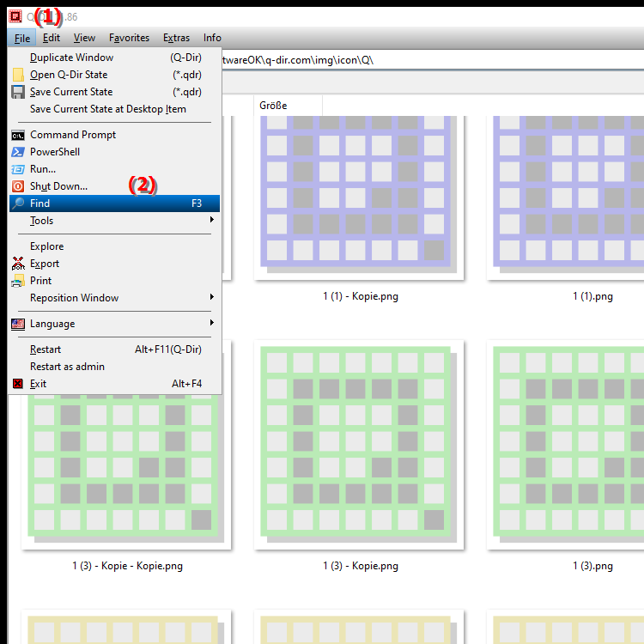Choose Duplicate Window from the File menu
Viewport: 644px width, 644px height.
114,58
